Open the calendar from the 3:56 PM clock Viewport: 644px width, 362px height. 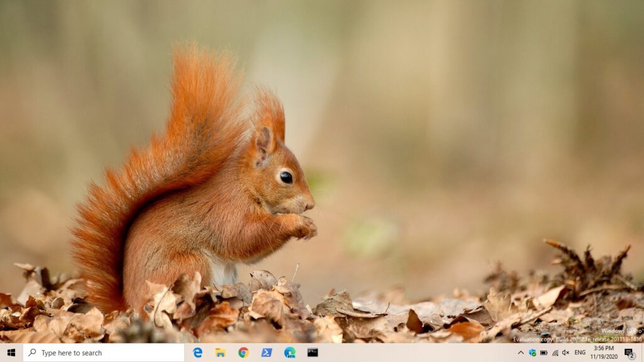tap(603, 353)
